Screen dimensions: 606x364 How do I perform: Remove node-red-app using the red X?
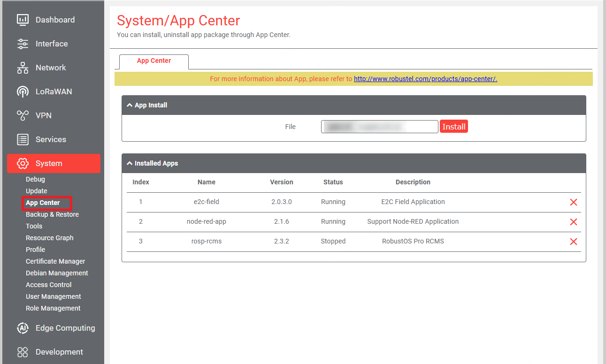click(573, 222)
